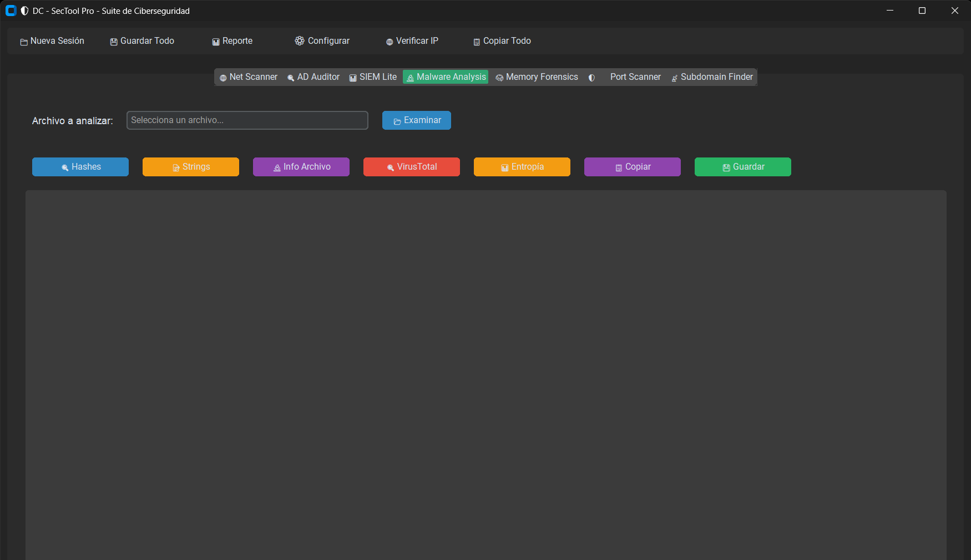The height and width of the screenshot is (560, 971).
Task: Click Copiar Todo in toolbar
Action: coord(502,41)
